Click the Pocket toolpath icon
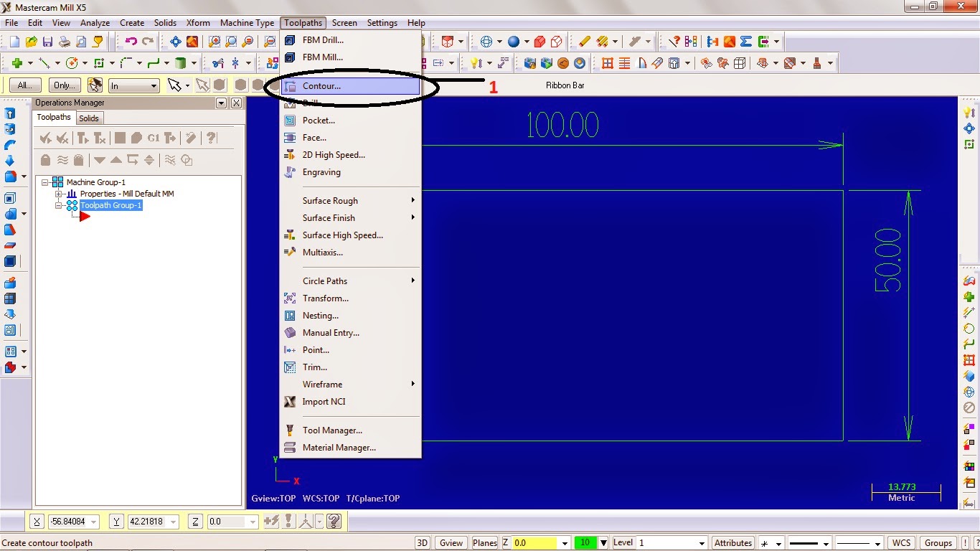The height and width of the screenshot is (551, 980). click(290, 121)
